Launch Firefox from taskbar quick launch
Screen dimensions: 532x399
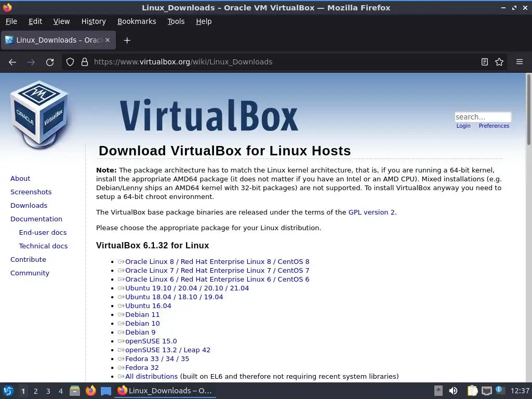click(x=90, y=391)
